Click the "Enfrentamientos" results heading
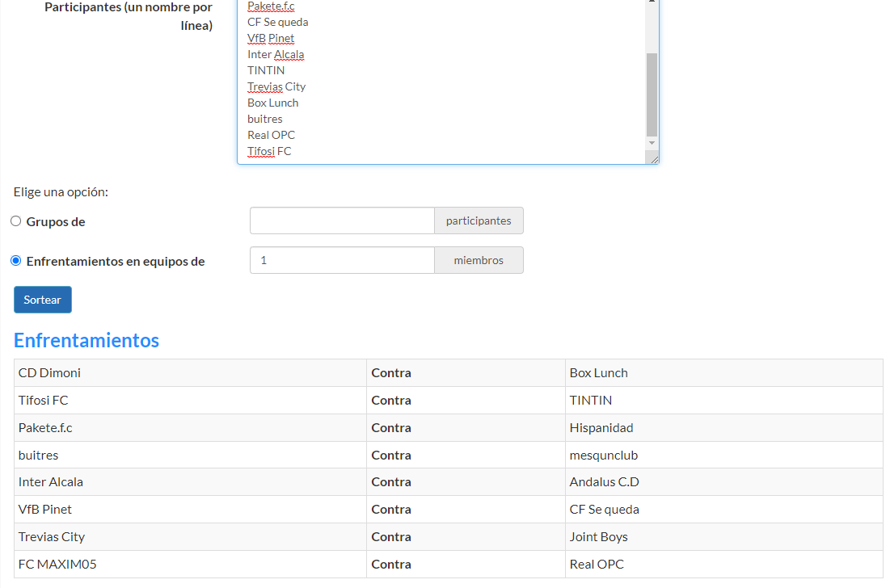The width and height of the screenshot is (890, 588). point(86,340)
